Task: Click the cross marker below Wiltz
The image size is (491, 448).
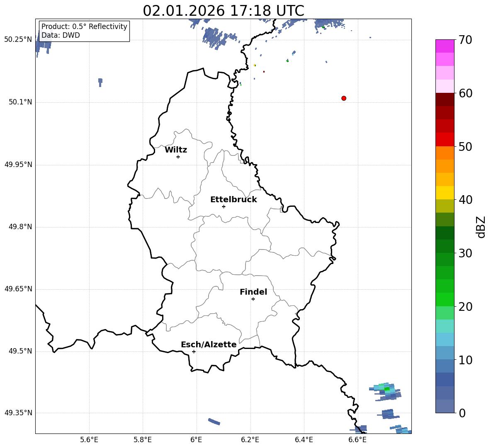Action: pyautogui.click(x=178, y=157)
